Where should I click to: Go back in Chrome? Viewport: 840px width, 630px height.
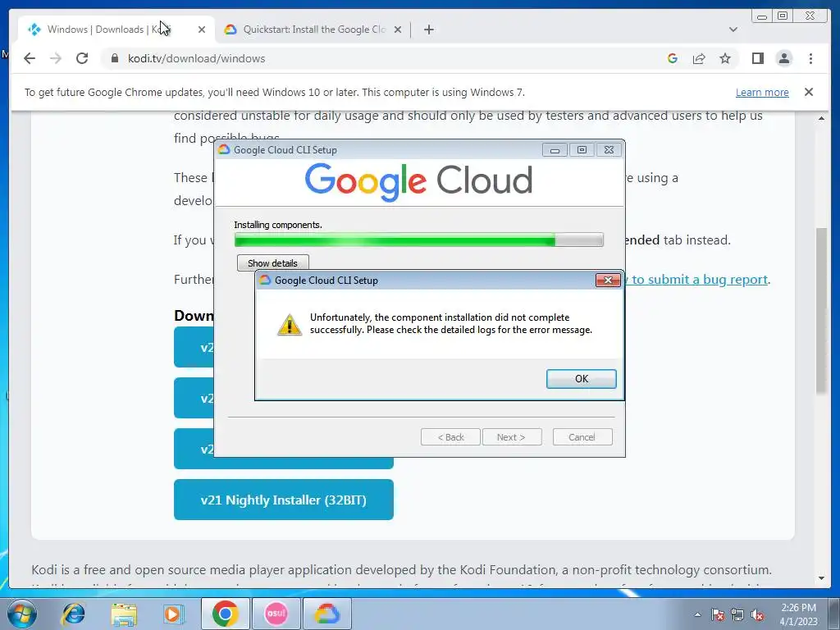coord(30,58)
